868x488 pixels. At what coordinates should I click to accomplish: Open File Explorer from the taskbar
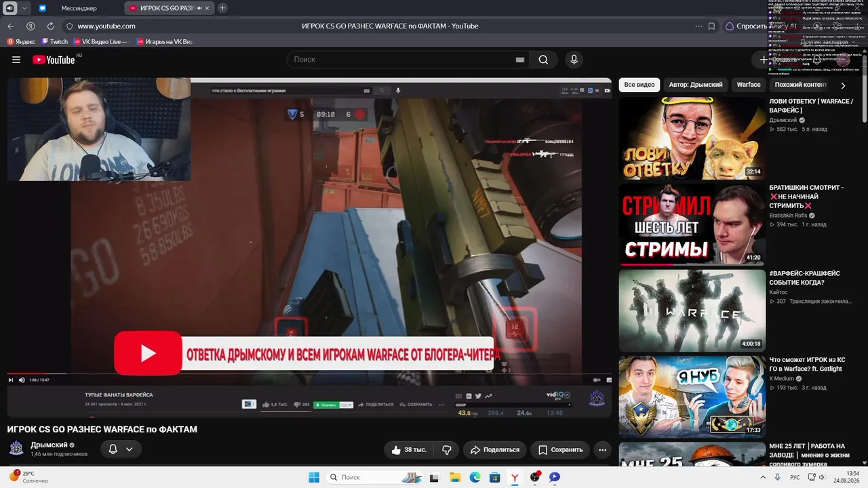click(455, 477)
